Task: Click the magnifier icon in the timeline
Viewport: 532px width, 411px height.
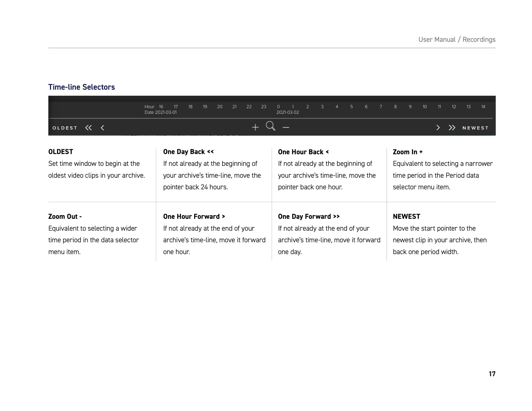Action: (x=270, y=126)
